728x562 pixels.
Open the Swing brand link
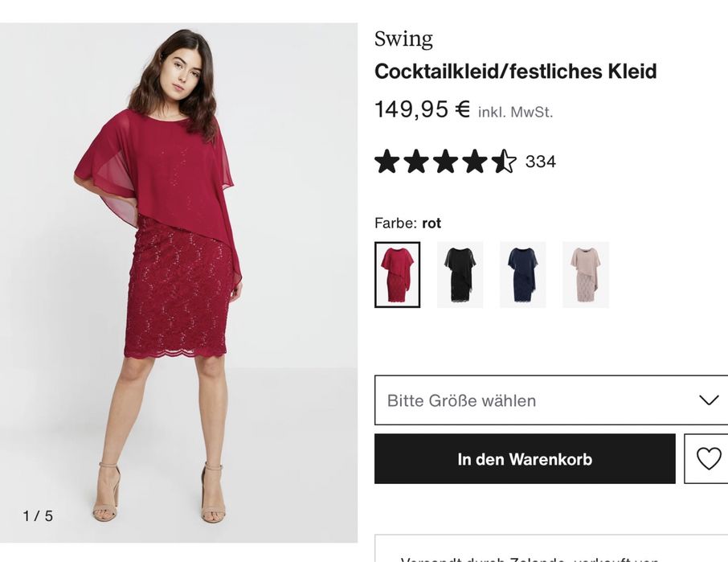pyautogui.click(x=403, y=39)
